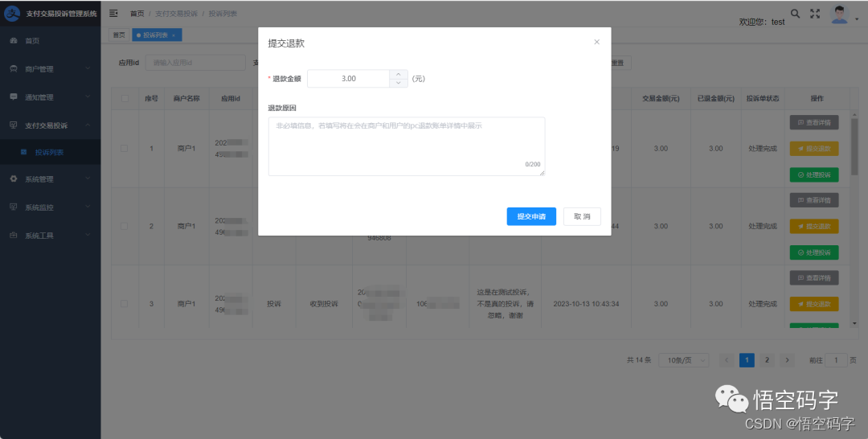
Task: Click 首页 in the breadcrumb
Action: (x=137, y=14)
